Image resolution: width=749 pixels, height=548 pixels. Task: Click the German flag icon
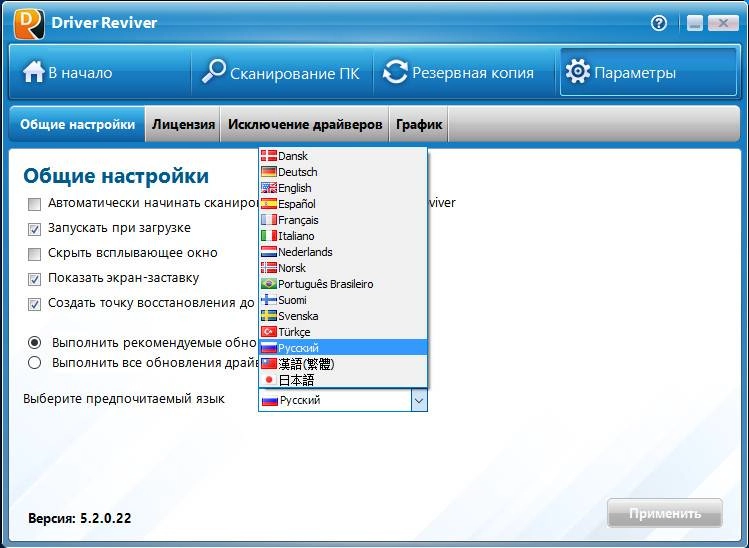269,172
